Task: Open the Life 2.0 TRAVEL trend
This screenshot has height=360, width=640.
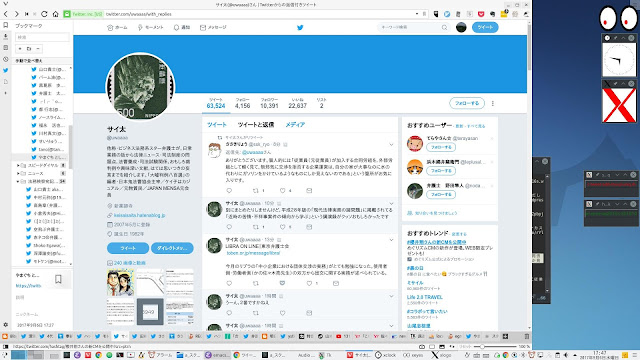Action: click(x=424, y=297)
